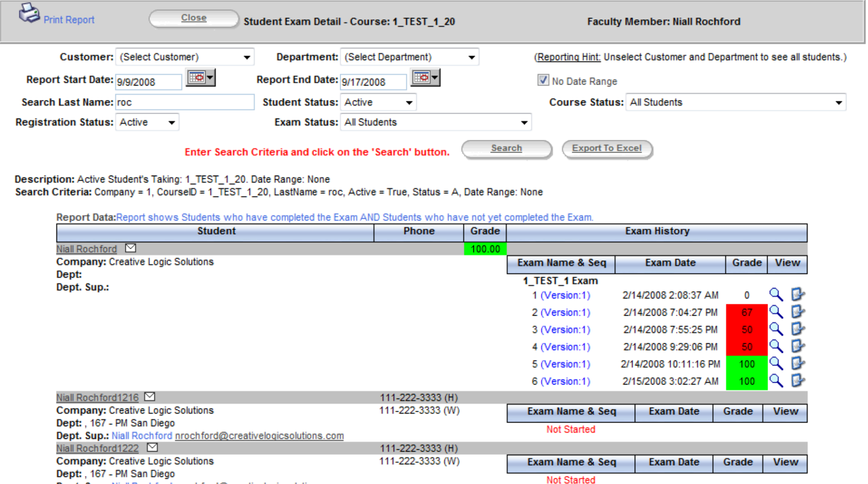
Task: Click email envelope icon next to Niall Rochford
Action: pyautogui.click(x=131, y=248)
